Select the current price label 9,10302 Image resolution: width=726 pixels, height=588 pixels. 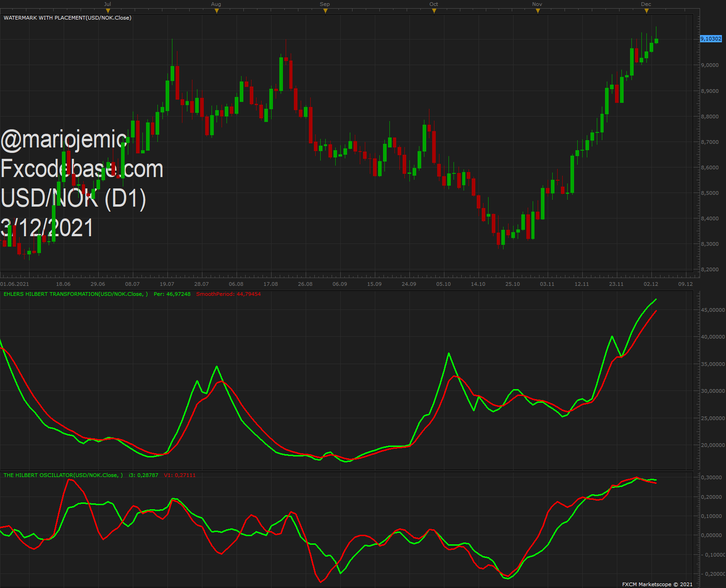pos(711,39)
